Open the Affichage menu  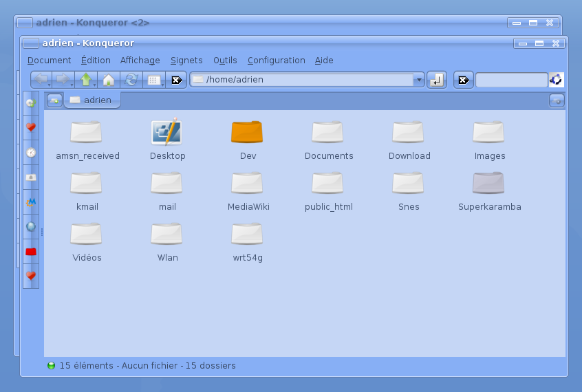(140, 60)
